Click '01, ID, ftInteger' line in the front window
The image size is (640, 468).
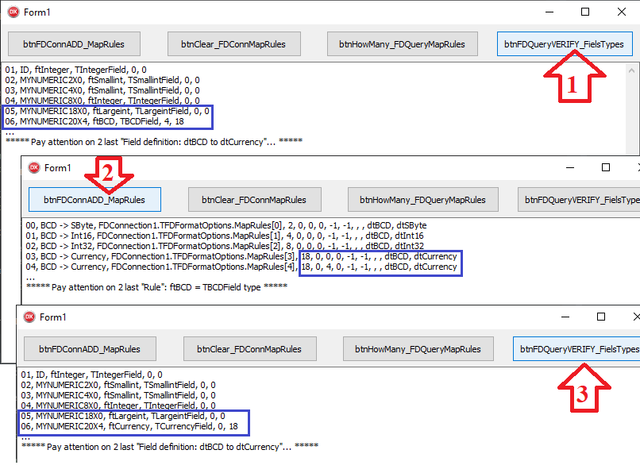click(92, 375)
